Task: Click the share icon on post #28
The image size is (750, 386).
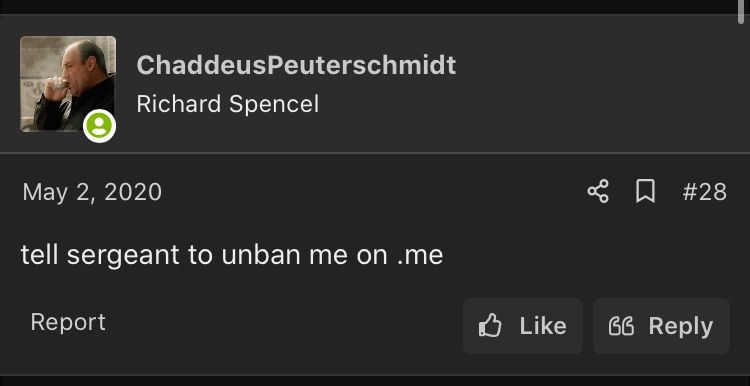Action: tap(598, 191)
